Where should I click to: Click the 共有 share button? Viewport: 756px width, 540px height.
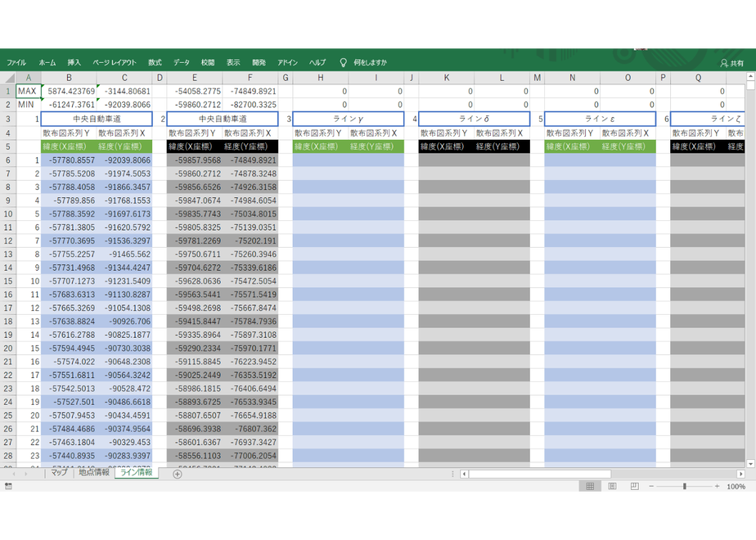(x=732, y=63)
